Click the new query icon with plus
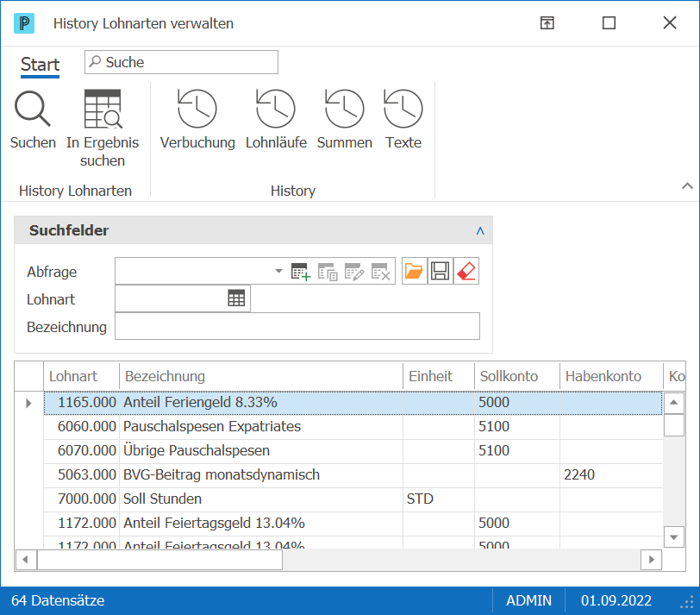Screen dimensions: 700x615 pos(301,271)
